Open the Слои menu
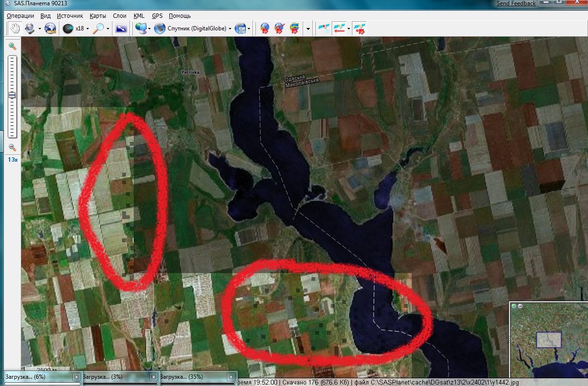This screenshot has width=588, height=386. click(119, 16)
